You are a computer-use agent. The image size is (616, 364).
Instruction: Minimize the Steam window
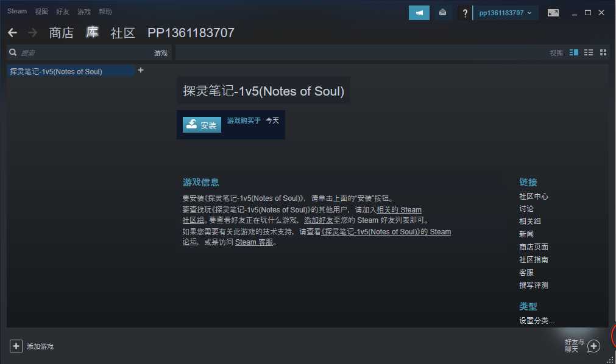click(x=575, y=13)
